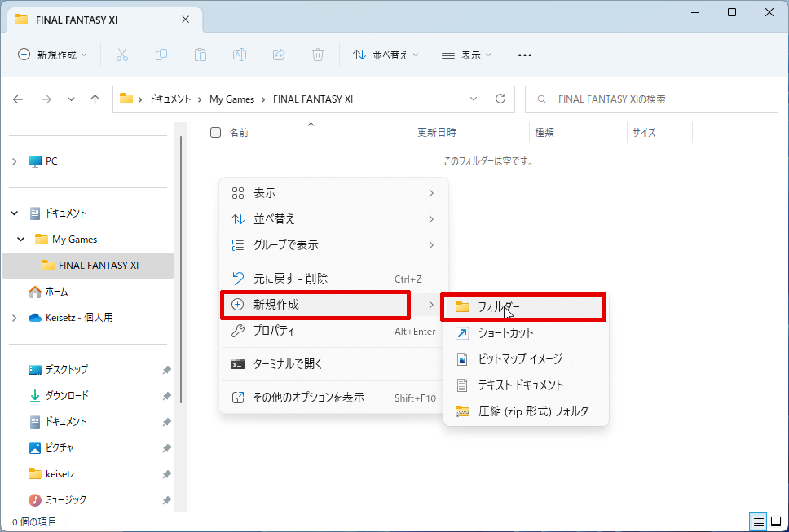Click the Cut scissors icon in toolbar
Screen dimensions: 789x532
point(121,55)
